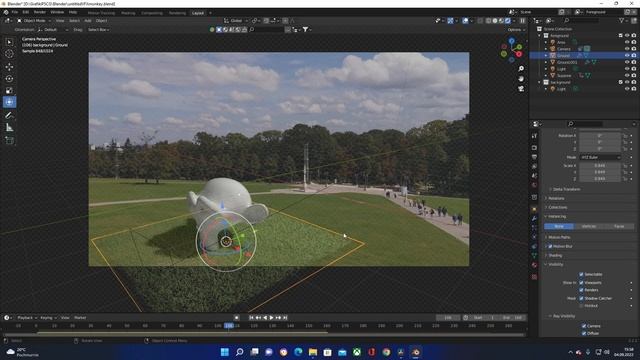Open Texture properties tab icon
This screenshot has height=360, width=640.
534,277
